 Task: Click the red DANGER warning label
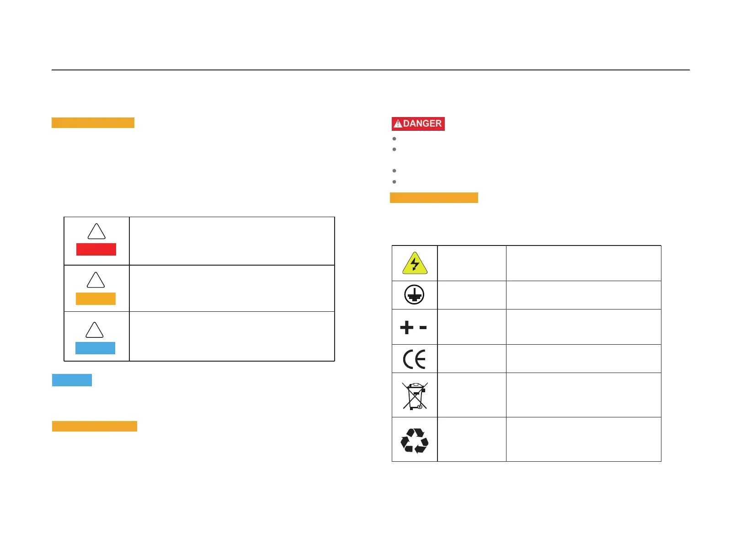click(x=418, y=124)
